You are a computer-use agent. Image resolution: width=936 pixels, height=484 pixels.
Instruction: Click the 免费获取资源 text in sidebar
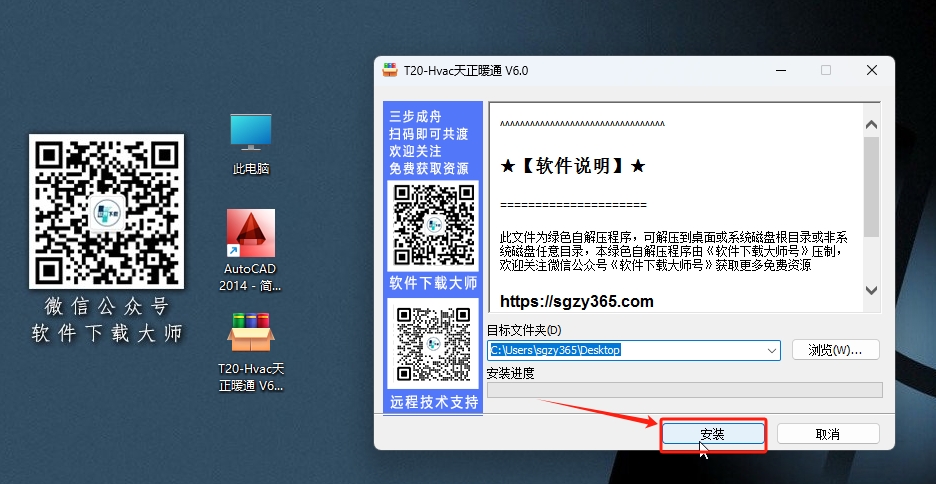tap(429, 168)
